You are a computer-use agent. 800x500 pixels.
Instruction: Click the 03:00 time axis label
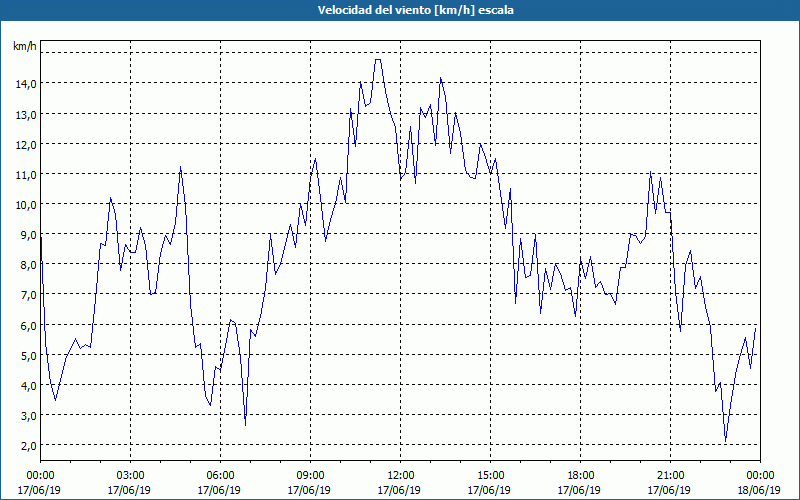click(x=130, y=476)
